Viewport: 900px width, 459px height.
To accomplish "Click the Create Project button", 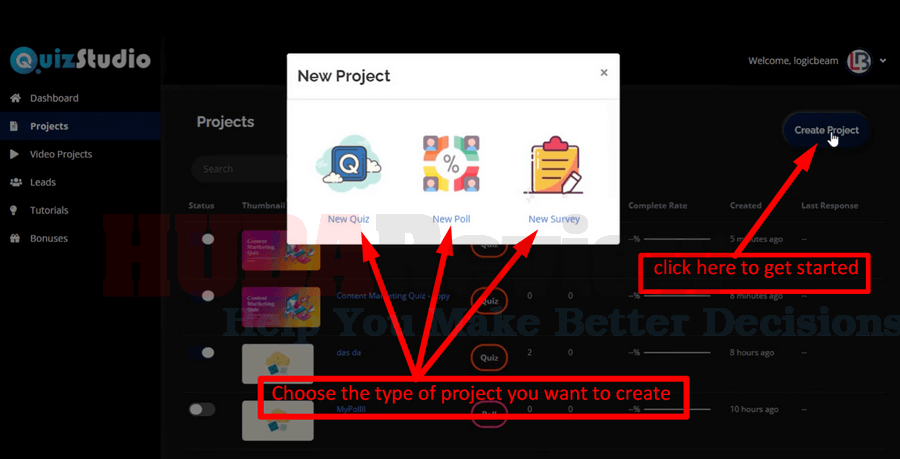I will point(826,130).
